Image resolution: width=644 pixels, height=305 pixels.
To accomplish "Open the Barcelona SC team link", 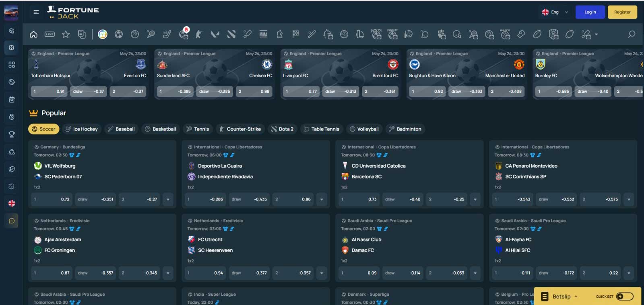I will [x=367, y=176].
